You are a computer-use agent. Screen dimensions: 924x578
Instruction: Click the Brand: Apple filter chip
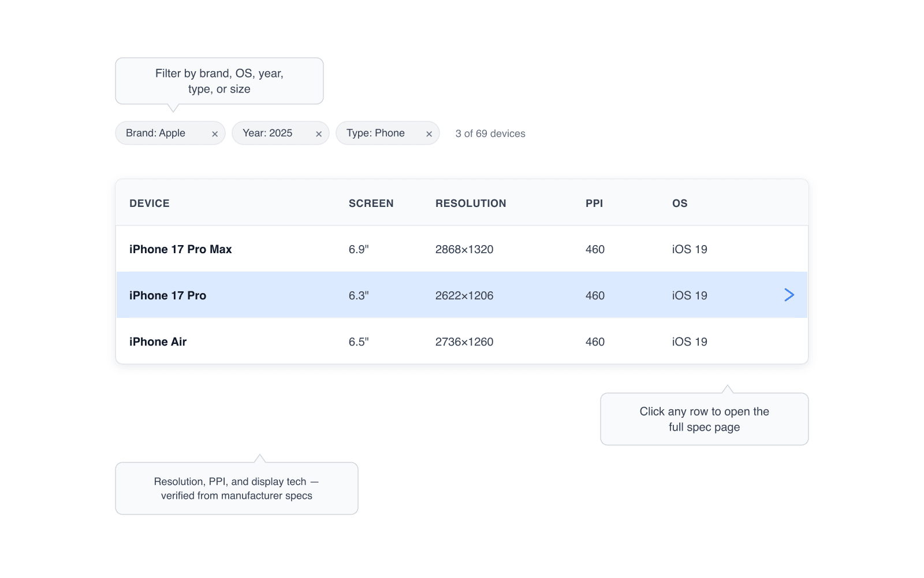tap(170, 133)
